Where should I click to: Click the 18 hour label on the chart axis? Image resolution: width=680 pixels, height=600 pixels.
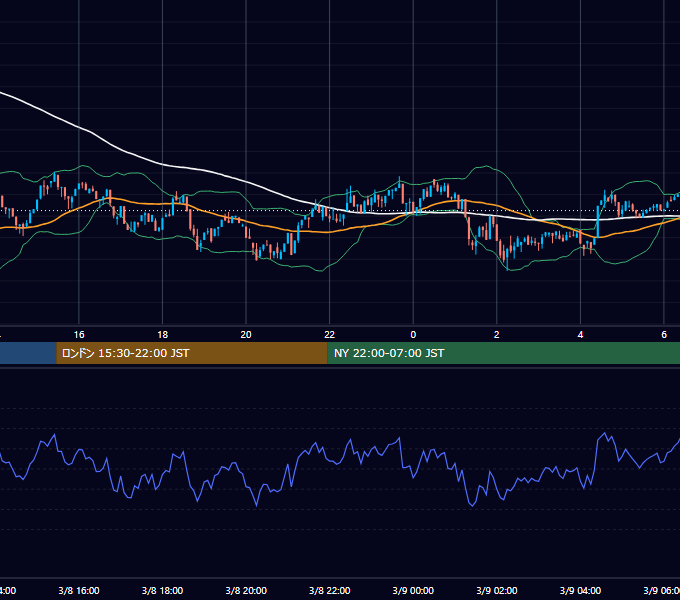[162, 335]
